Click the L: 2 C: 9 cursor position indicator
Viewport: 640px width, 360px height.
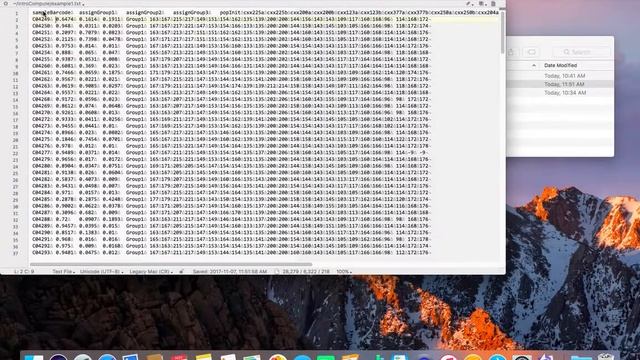click(24, 271)
